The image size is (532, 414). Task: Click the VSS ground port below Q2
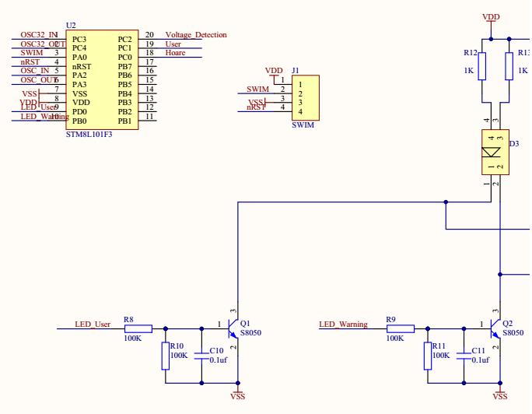[500, 394]
